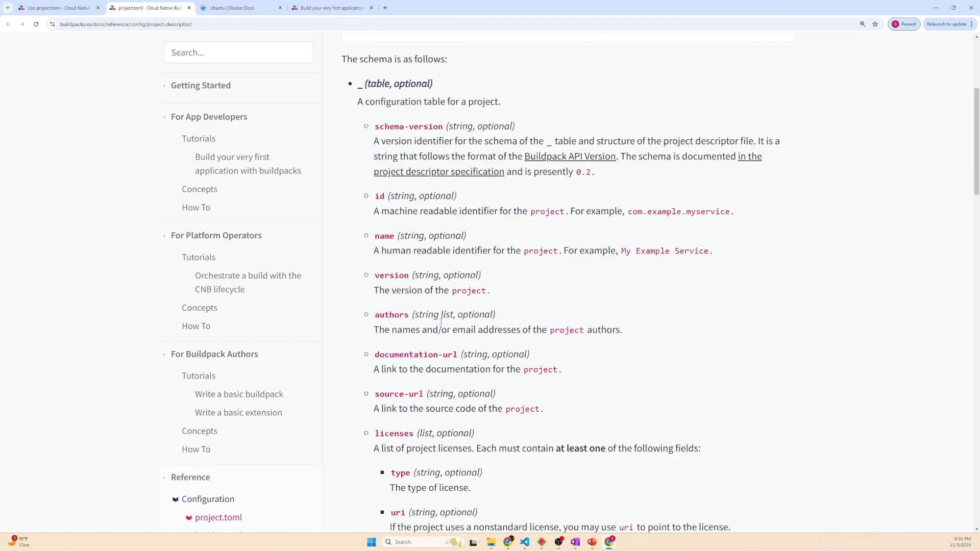The width and height of the screenshot is (980, 551).
Task: Follow the Buildpack API Version link
Action: tap(570, 157)
